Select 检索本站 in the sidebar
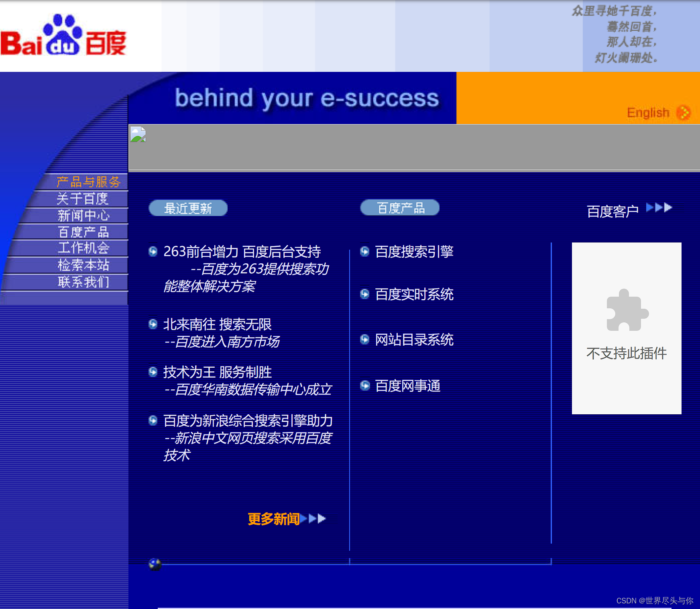 pyautogui.click(x=83, y=265)
